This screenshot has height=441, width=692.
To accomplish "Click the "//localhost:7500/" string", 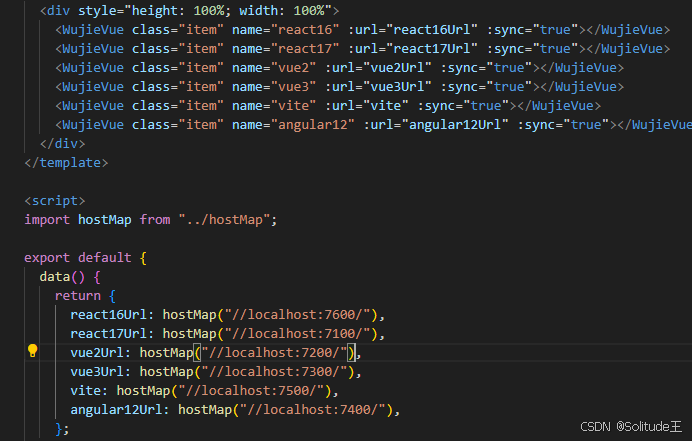I will (x=252, y=390).
